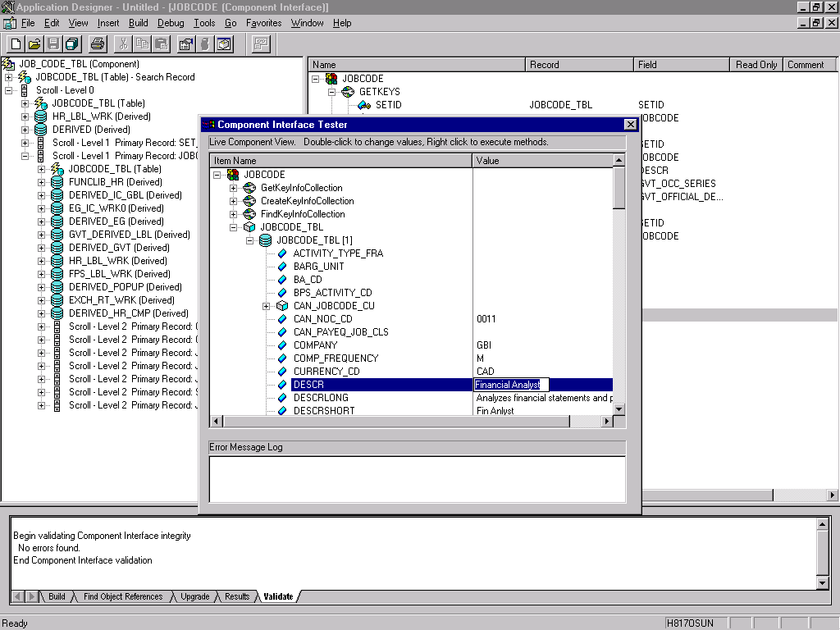This screenshot has width=840, height=630.
Task: Click the Read Only column header
Action: coord(756,65)
